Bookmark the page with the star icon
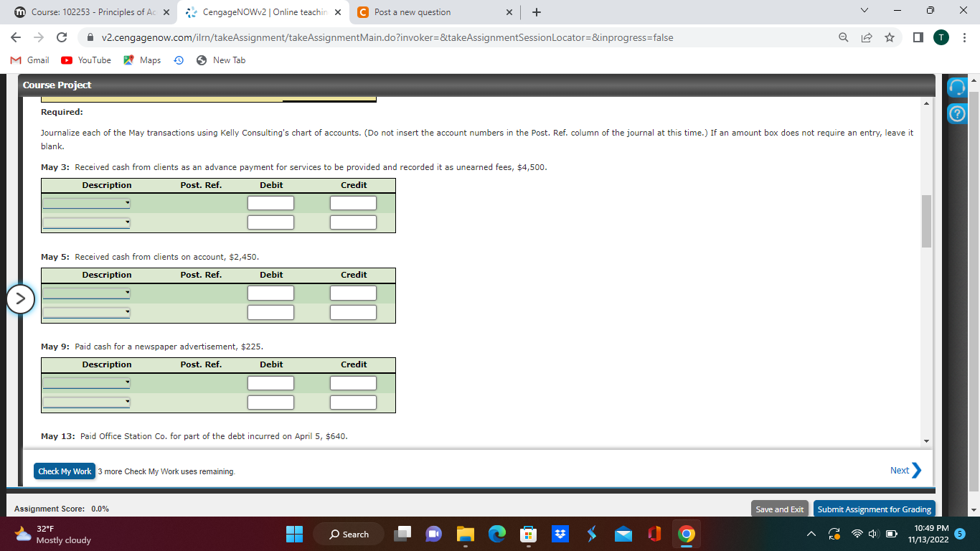Screen dimensions: 980x551 tap(890, 37)
